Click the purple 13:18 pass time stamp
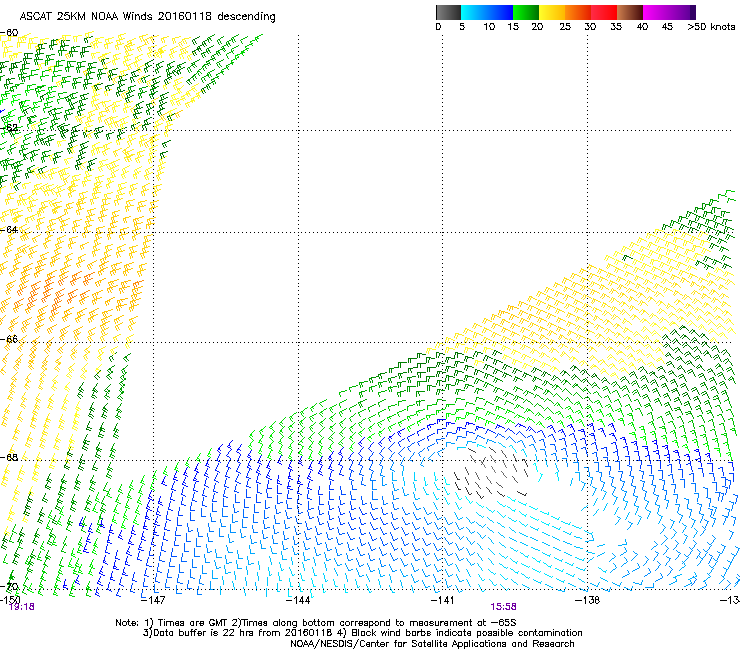The image size is (740, 650). (x=21, y=607)
